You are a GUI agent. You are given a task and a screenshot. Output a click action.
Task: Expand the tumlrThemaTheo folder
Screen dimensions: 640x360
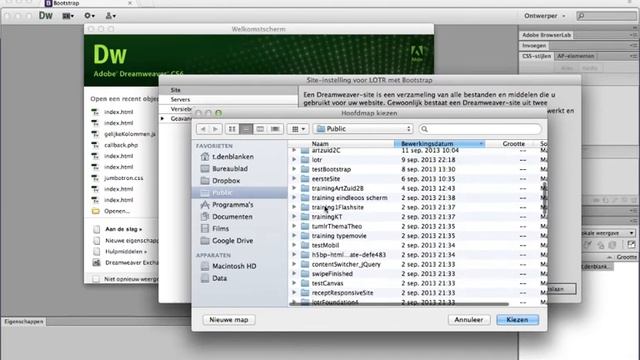pos(294,226)
